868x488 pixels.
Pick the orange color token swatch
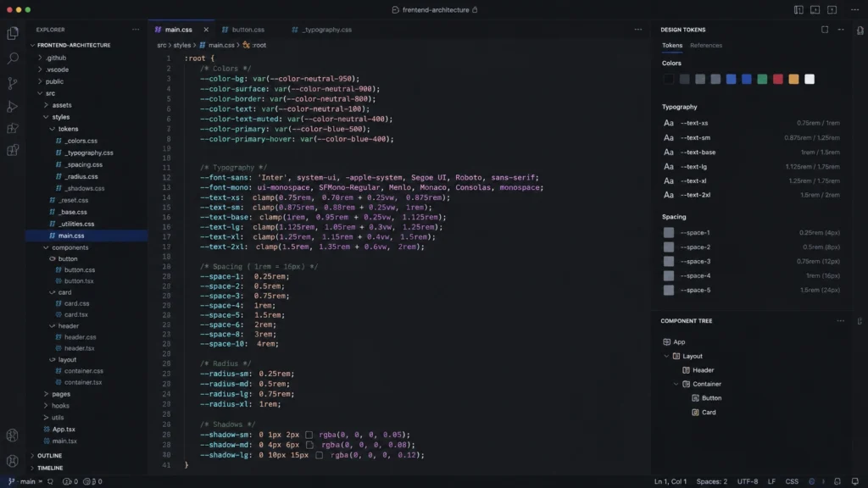[x=793, y=79]
